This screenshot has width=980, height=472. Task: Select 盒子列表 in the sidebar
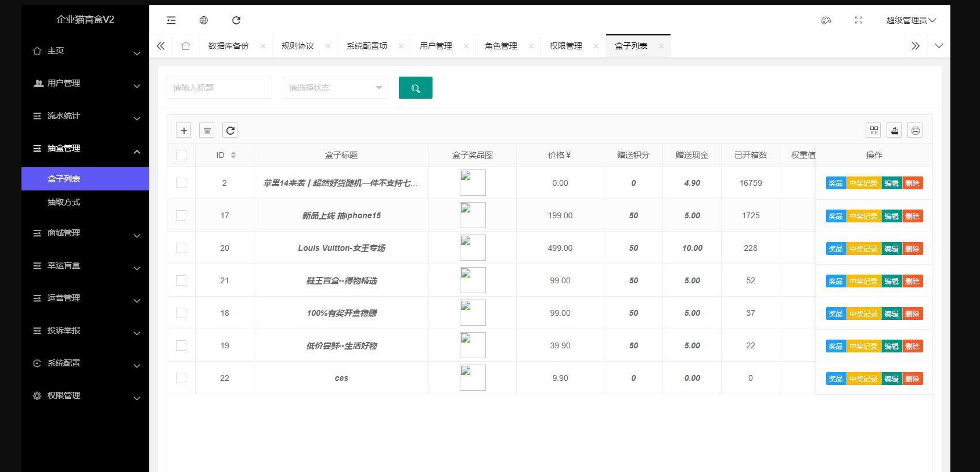click(x=85, y=179)
